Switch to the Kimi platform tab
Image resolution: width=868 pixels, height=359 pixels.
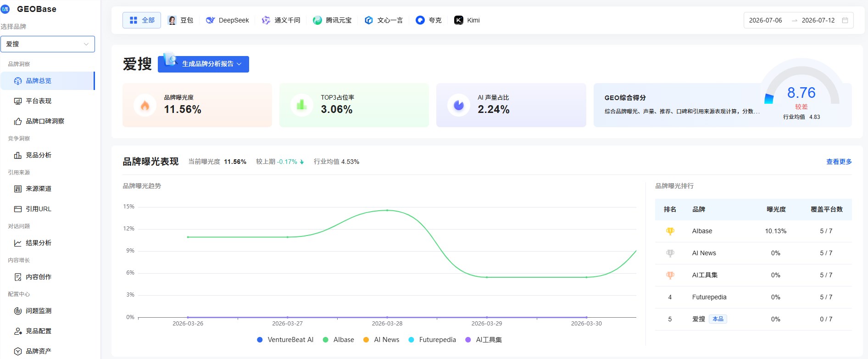[467, 20]
